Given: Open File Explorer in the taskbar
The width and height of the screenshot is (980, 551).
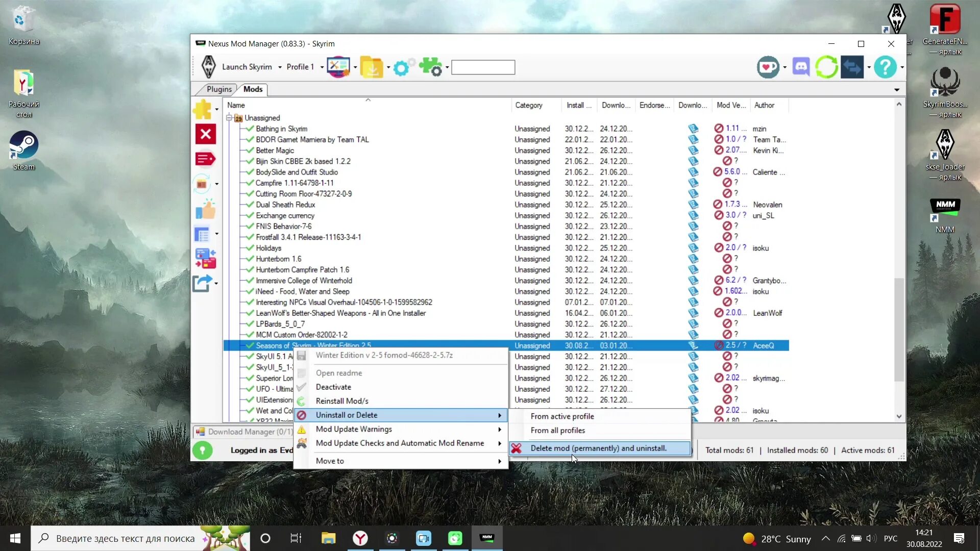Looking at the screenshot, I should pos(328,538).
